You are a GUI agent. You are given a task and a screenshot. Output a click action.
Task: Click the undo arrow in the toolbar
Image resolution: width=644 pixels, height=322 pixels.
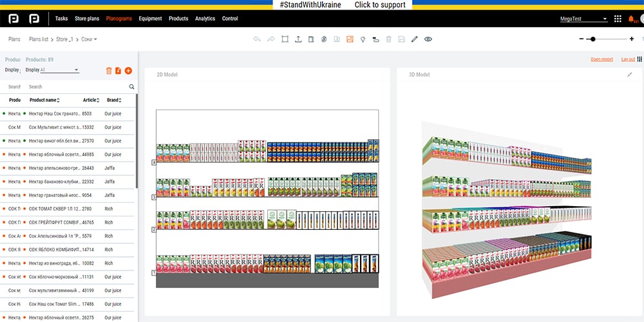[257, 39]
